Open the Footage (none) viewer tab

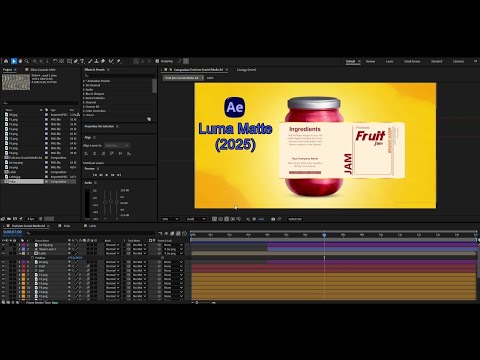pos(246,70)
